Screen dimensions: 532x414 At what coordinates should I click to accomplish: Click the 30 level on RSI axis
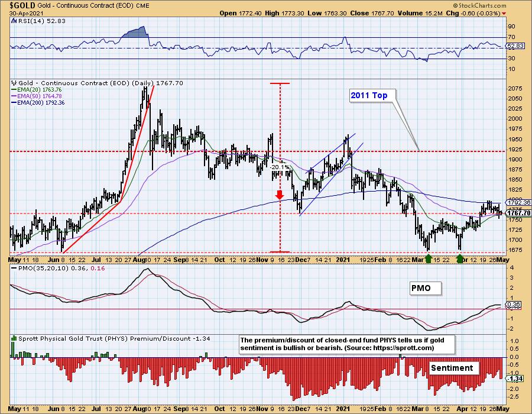[x=512, y=59]
